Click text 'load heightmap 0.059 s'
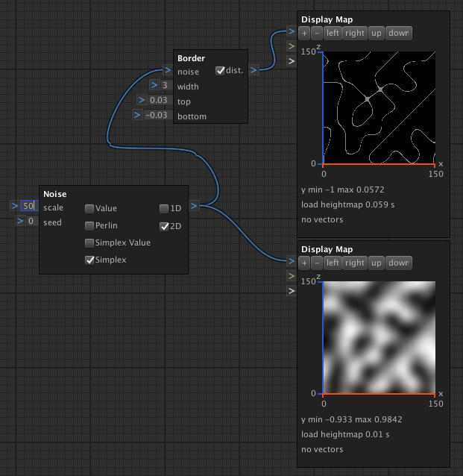463x476 pixels. pyautogui.click(x=347, y=204)
